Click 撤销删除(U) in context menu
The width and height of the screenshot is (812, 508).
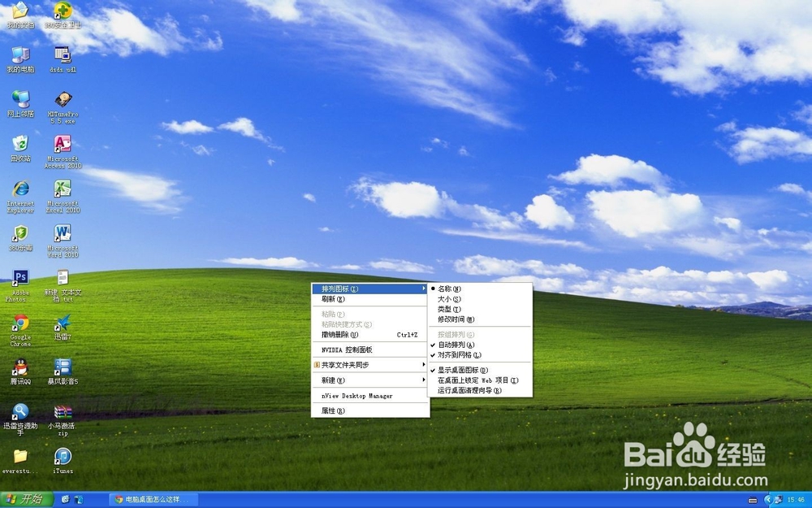tap(370, 335)
